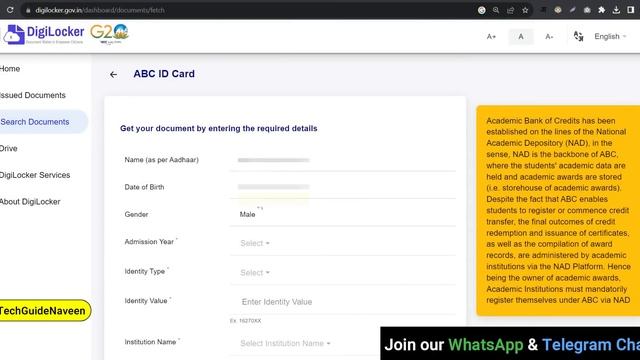Click the language translate icon
The image size is (640, 360).
[578, 36]
